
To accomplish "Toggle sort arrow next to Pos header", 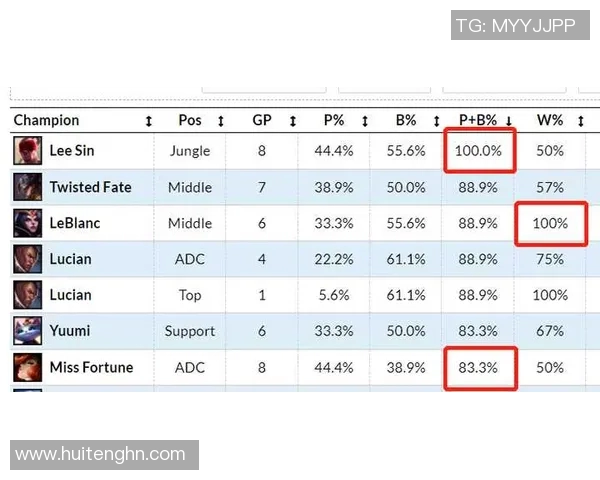I will [221, 121].
